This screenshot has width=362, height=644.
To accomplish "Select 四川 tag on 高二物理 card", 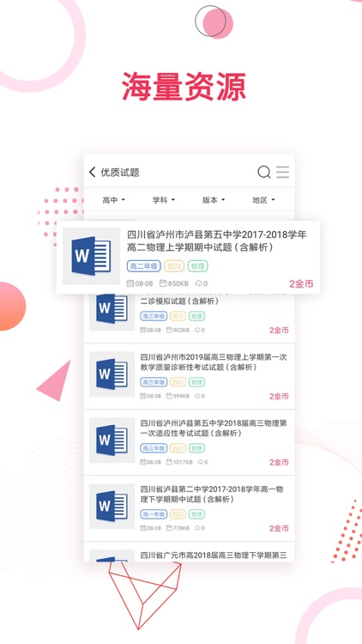I will coord(174,266).
